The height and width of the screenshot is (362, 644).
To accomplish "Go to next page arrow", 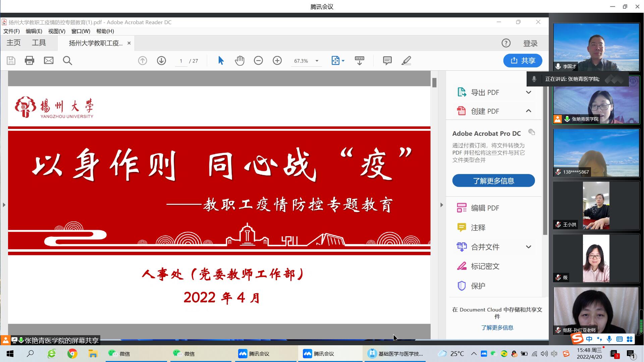I will click(161, 61).
